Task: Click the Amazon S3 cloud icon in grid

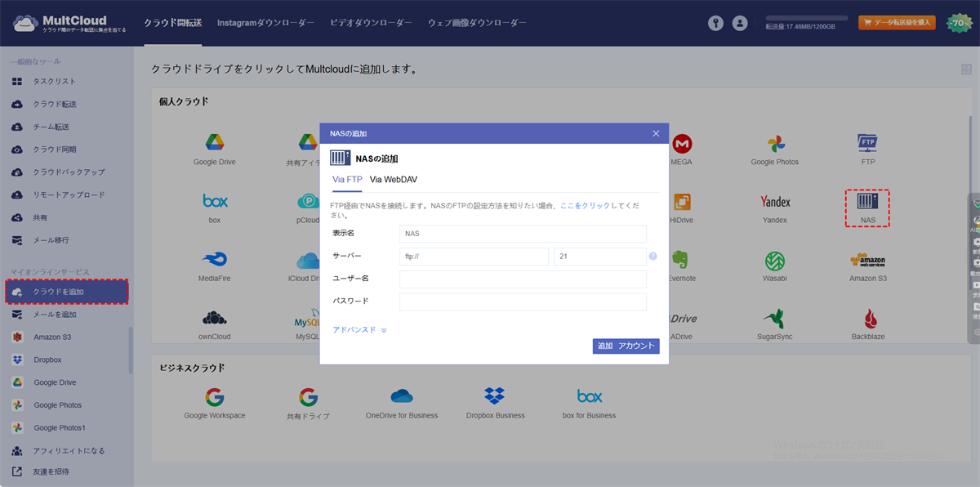Action: [x=867, y=261]
